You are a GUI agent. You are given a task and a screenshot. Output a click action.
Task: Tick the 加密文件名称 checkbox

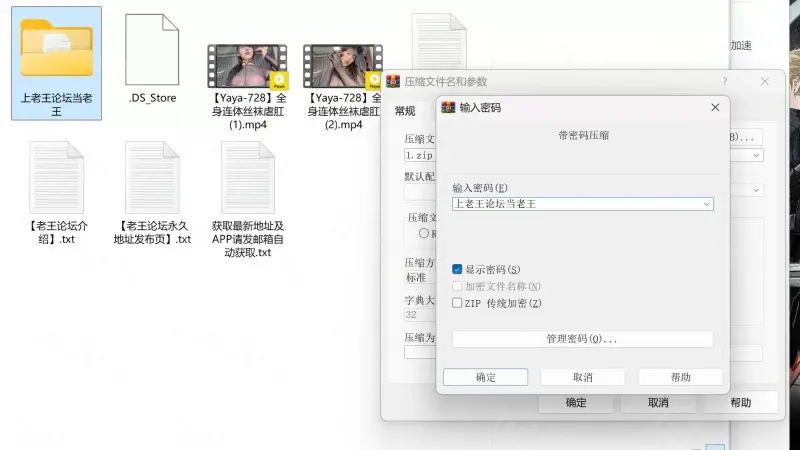pyautogui.click(x=457, y=286)
